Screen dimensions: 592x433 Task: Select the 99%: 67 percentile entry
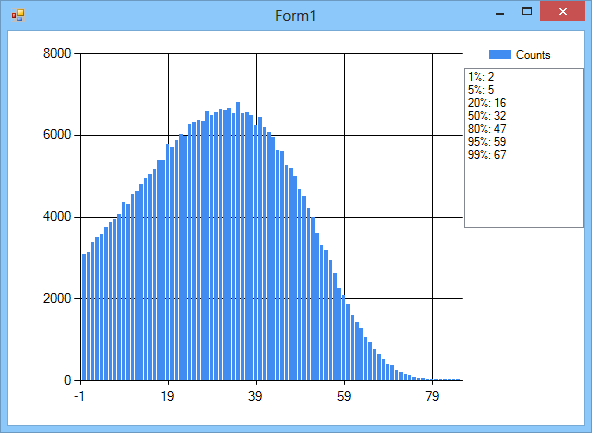click(x=487, y=155)
